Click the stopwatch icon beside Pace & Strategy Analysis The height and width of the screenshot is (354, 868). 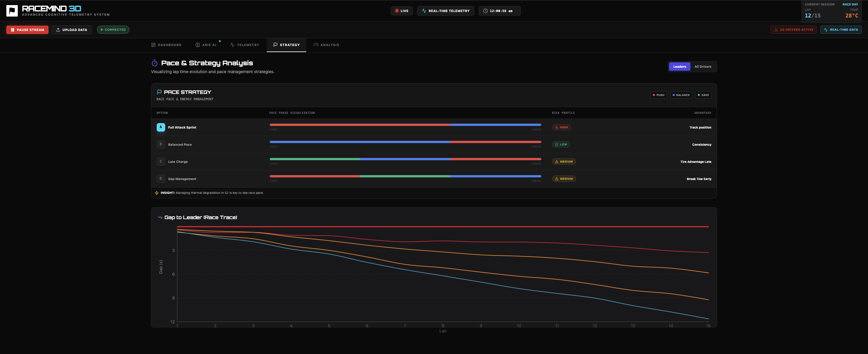[154, 63]
